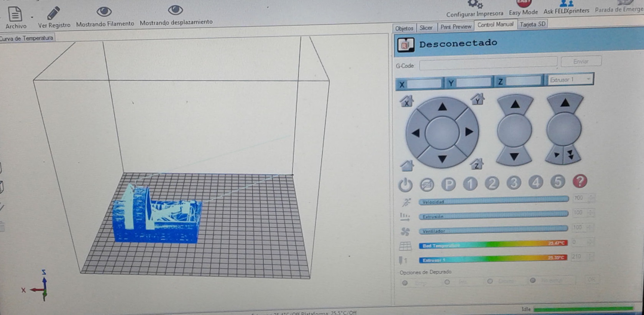Home all axes with the plain house icon

coord(407,165)
